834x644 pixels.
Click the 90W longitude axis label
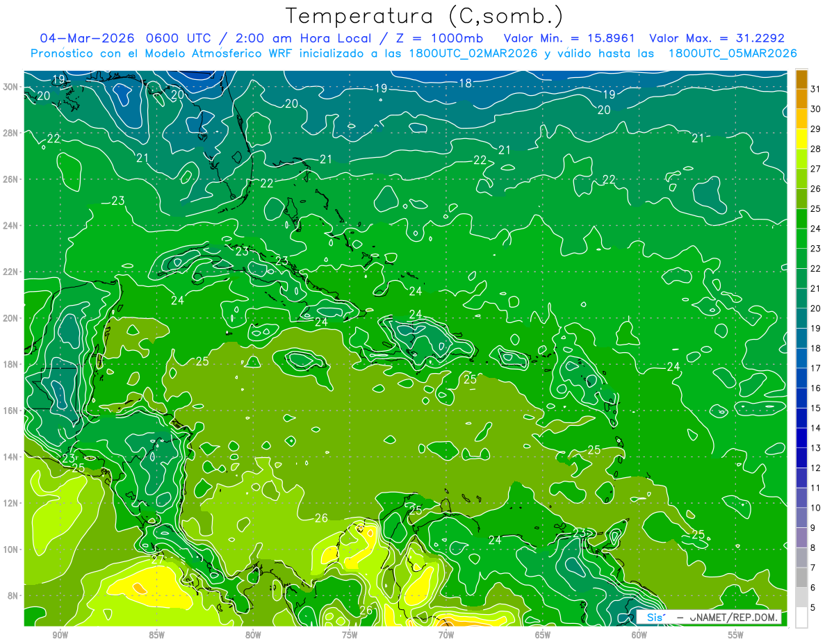(x=60, y=635)
